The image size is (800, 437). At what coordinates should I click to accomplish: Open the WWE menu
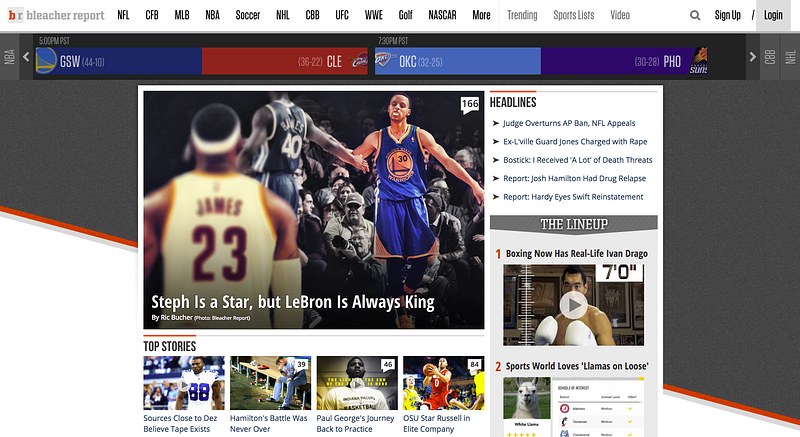tap(374, 15)
